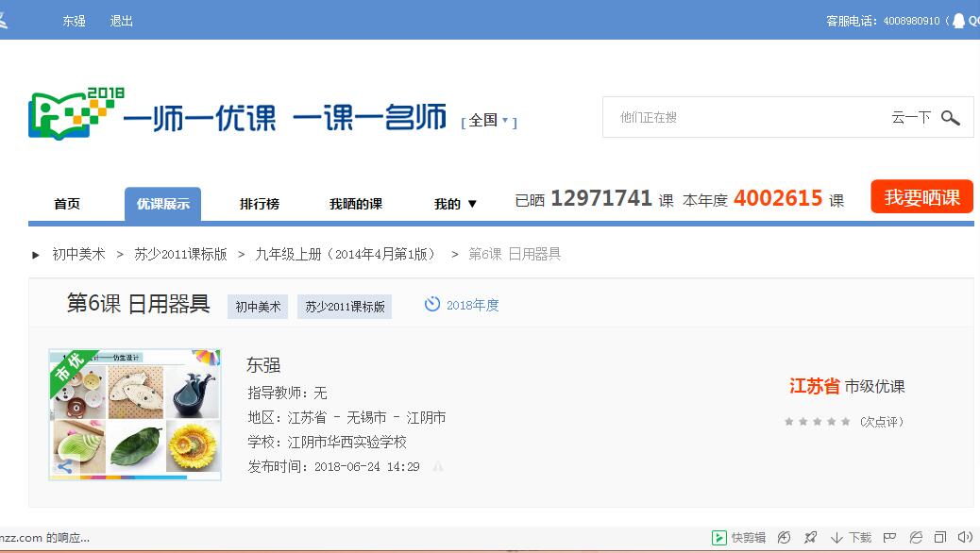Screen dimensions: 980x553
Task: Open 苏少2011课标版 breadcrumb link
Action: click(180, 254)
